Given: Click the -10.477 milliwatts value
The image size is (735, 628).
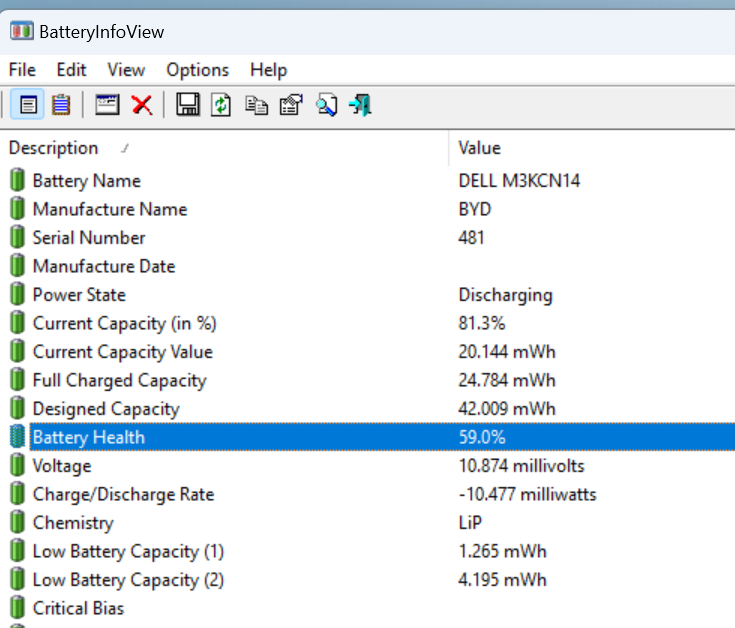Looking at the screenshot, I should coord(527,494).
